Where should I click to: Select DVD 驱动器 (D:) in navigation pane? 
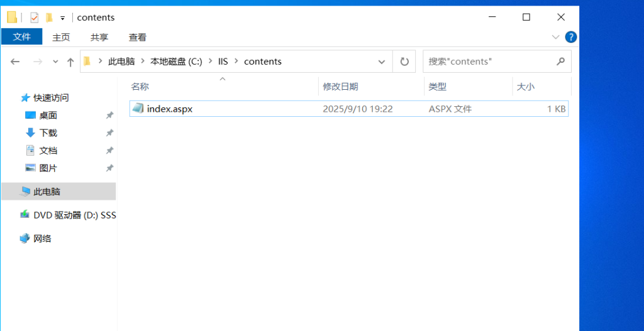(74, 215)
